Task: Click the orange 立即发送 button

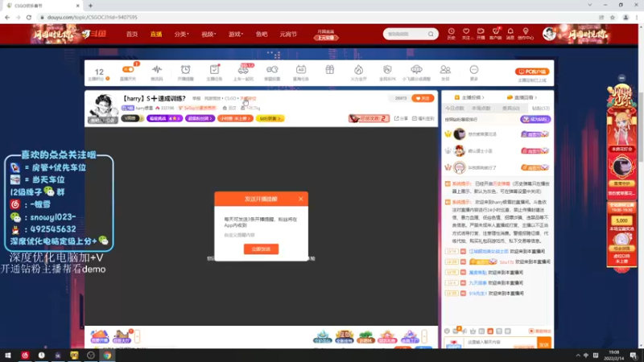Action: (x=261, y=249)
